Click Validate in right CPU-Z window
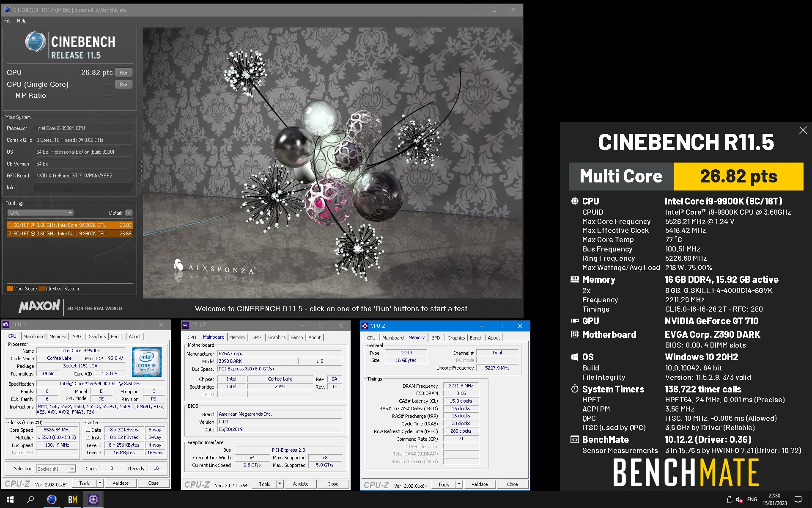This screenshot has height=508, width=812. coord(480,484)
